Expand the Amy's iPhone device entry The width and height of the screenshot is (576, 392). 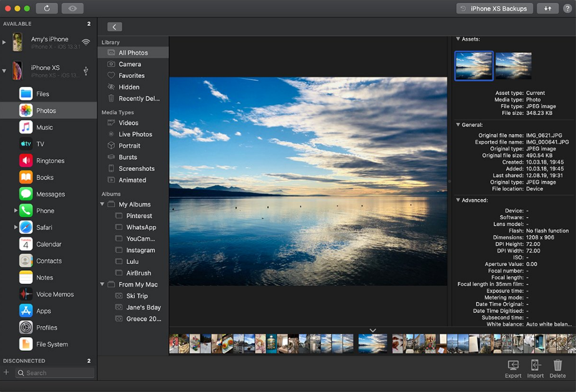click(4, 42)
